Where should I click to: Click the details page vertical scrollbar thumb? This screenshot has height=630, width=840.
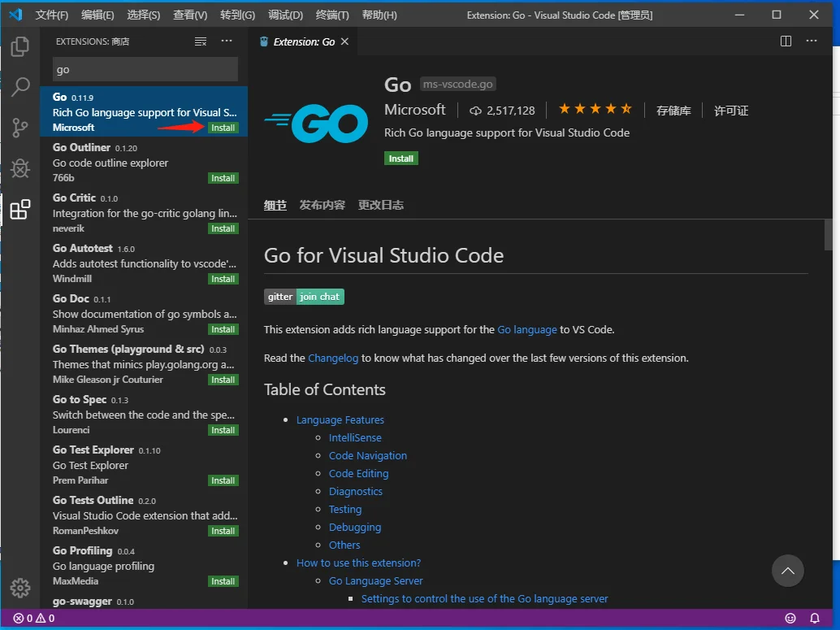click(x=828, y=235)
